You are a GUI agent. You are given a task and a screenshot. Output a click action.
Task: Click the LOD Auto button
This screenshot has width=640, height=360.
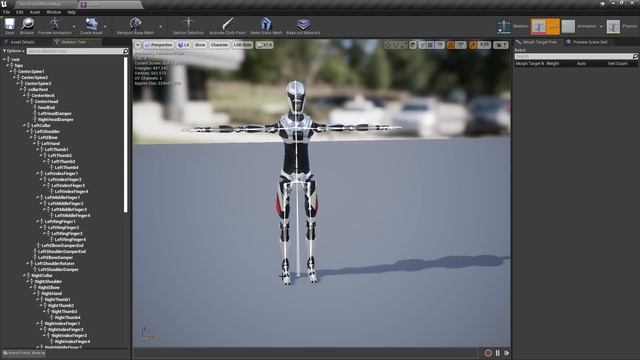(x=242, y=45)
